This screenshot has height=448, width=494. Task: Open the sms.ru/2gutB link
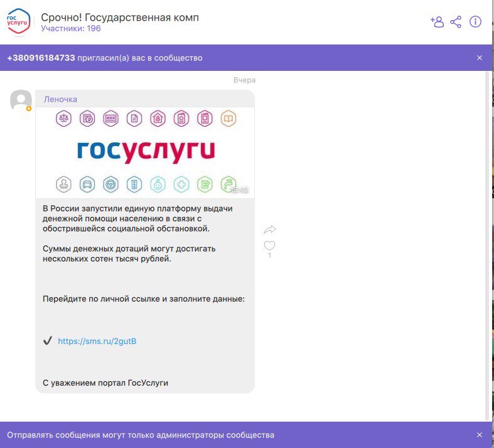(x=97, y=341)
